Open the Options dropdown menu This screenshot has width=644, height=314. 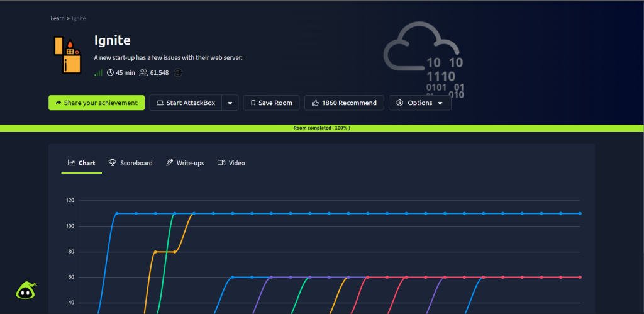[419, 103]
